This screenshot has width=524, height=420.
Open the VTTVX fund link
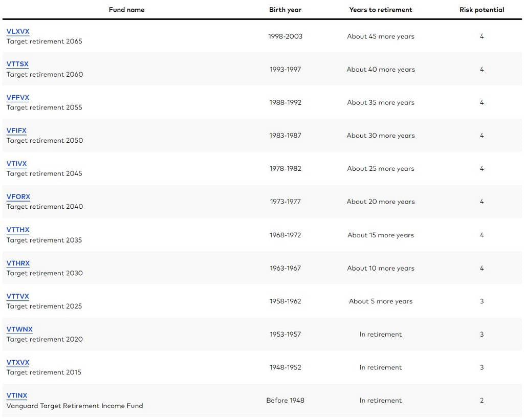18,296
